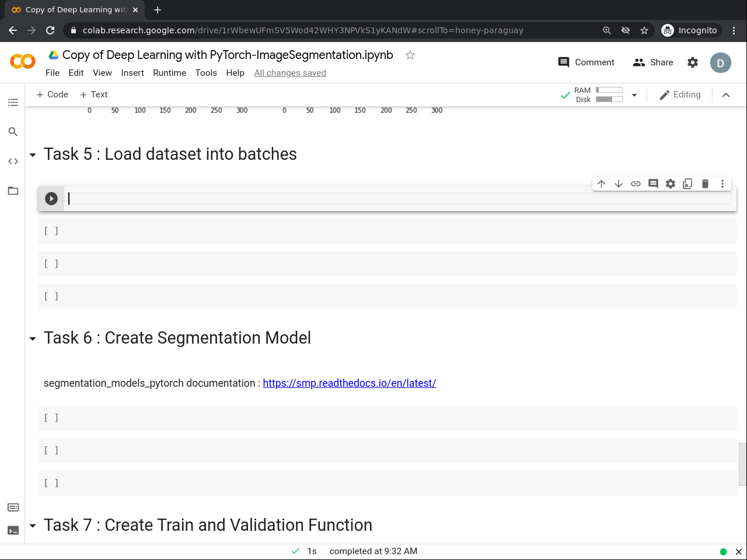Star the notebook title
The image size is (747, 560).
click(x=410, y=55)
